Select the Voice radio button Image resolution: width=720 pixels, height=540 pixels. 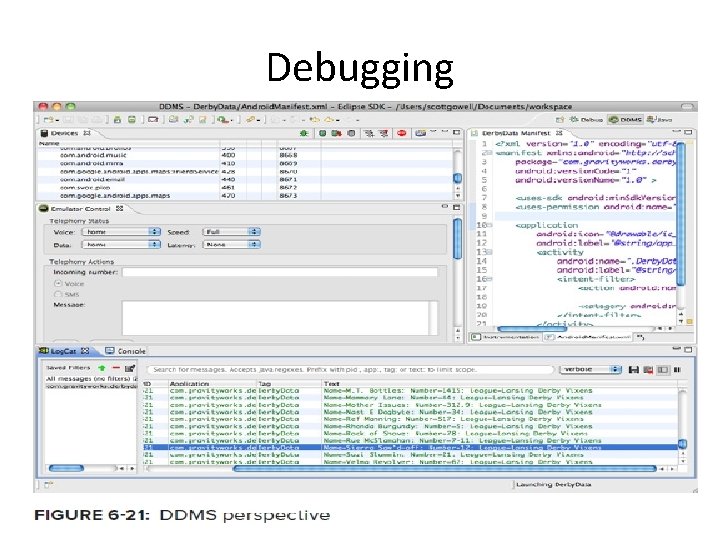click(x=58, y=283)
